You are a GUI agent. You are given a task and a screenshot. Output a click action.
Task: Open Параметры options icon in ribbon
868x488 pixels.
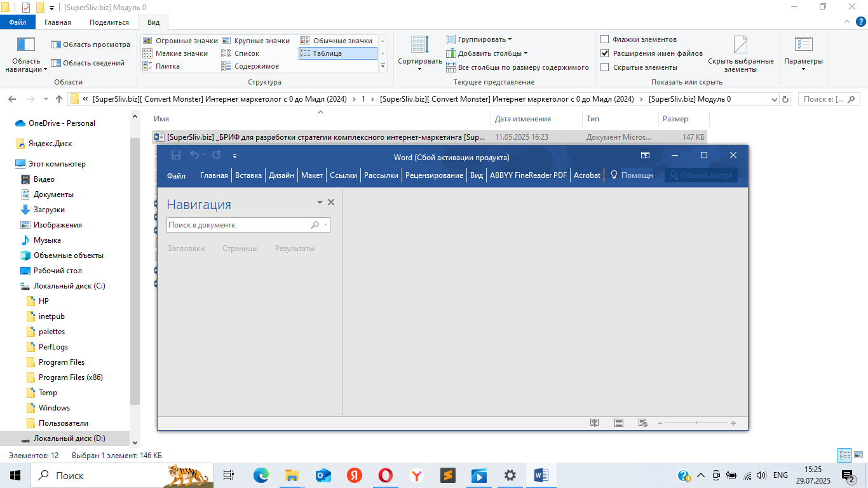point(803,45)
